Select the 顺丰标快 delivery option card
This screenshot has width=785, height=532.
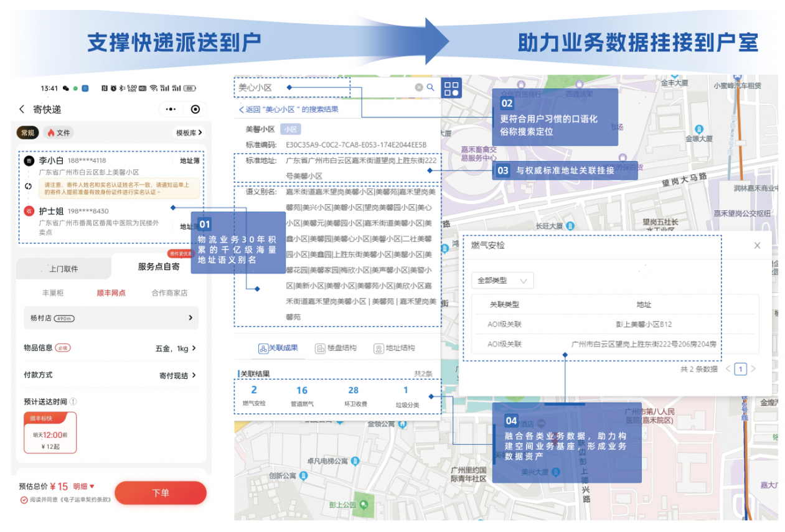[50, 432]
